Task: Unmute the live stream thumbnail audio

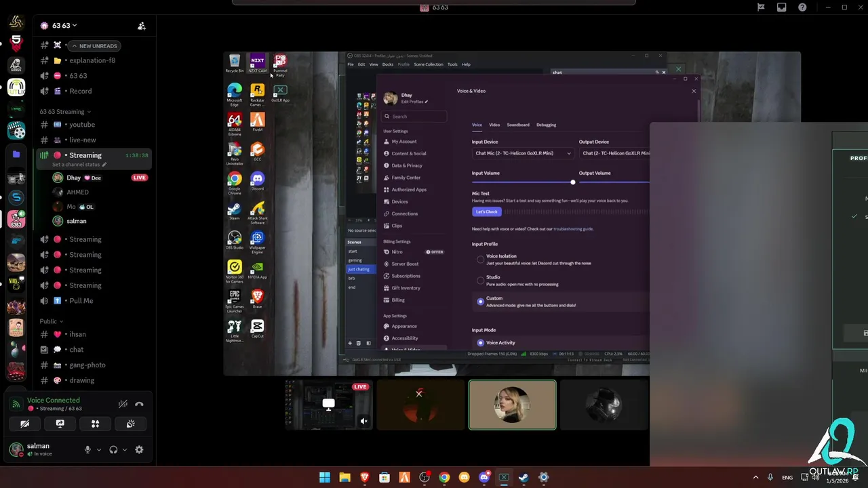Action: click(364, 422)
